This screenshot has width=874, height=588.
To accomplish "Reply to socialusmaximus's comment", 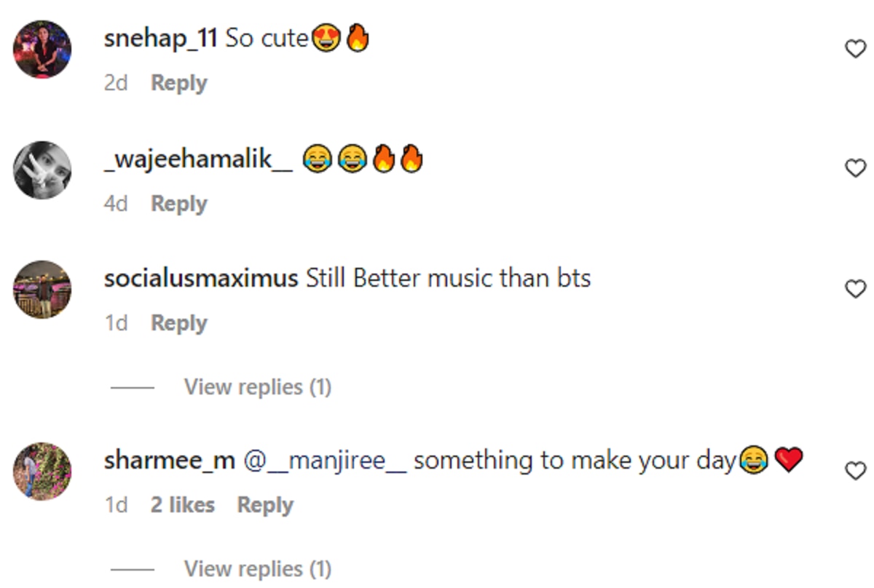I will (178, 323).
